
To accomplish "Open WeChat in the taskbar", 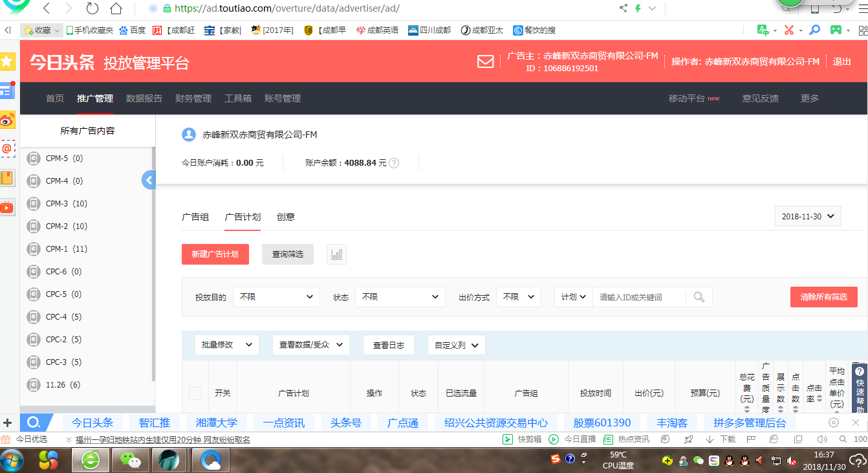I will coord(130,460).
